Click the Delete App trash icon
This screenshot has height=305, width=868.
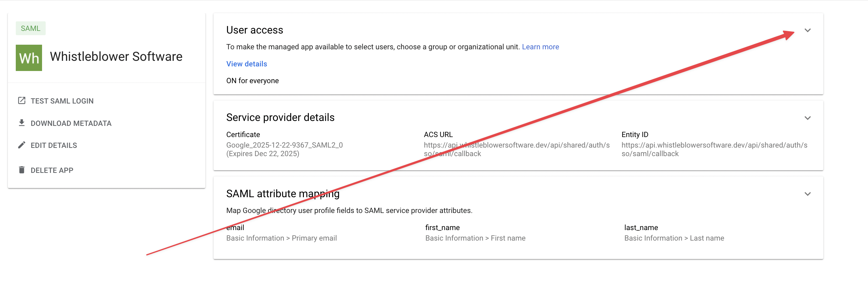[x=22, y=170]
